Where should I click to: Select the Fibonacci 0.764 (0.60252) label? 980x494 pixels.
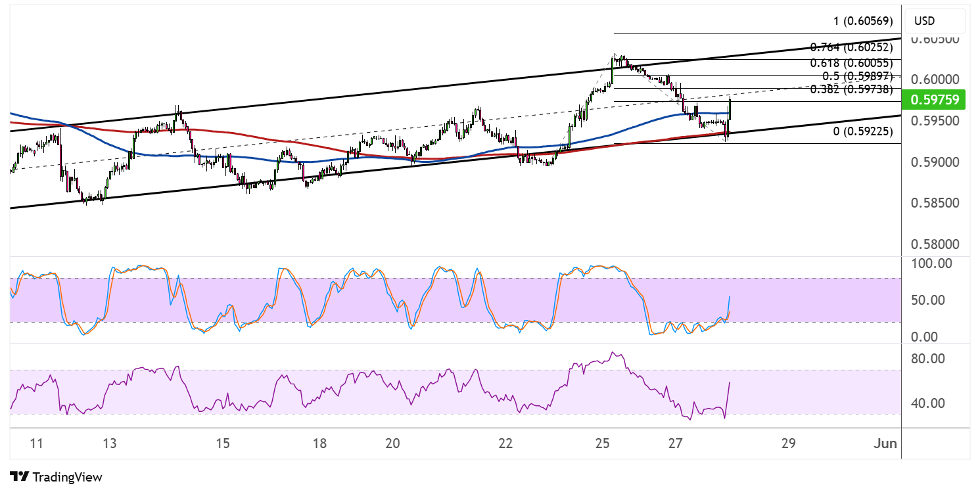[x=852, y=47]
